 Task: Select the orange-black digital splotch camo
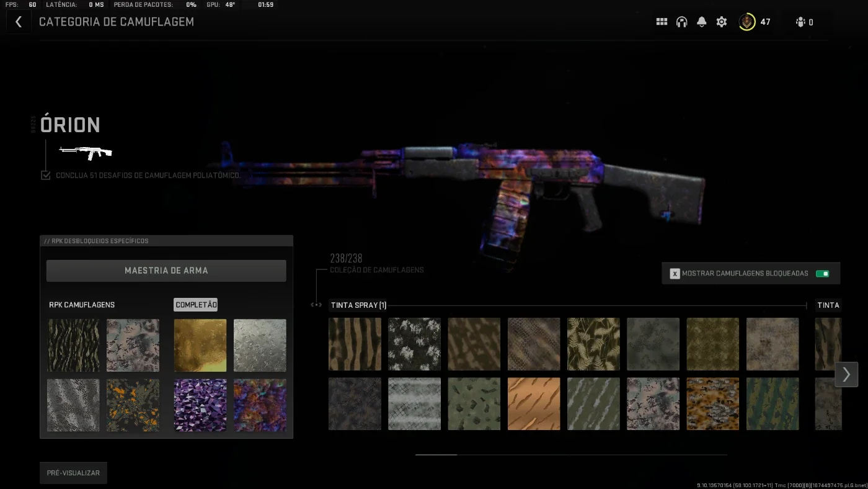[713, 404]
